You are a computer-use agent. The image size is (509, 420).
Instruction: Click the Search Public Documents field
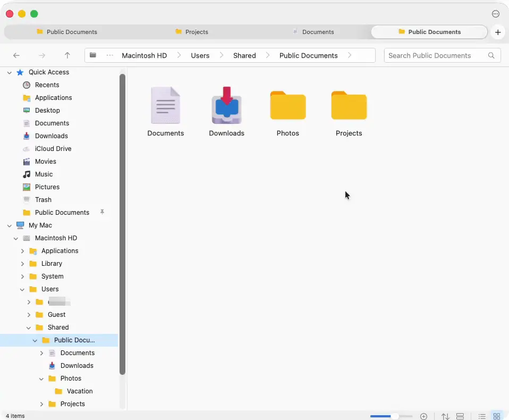(442, 55)
